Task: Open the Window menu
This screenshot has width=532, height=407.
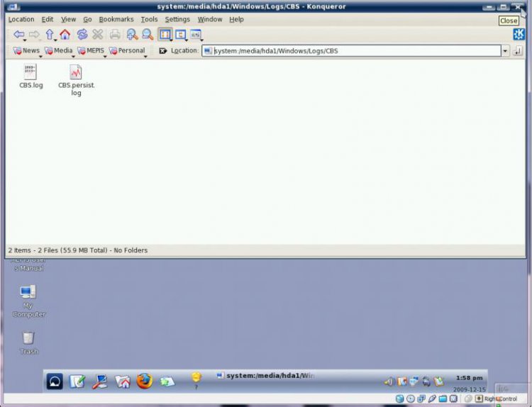Action: click(210, 19)
